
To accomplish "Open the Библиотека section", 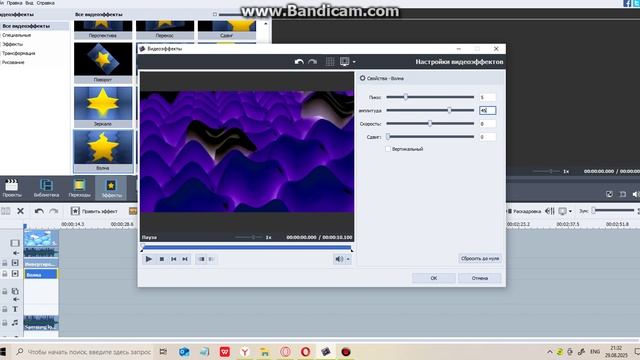I will pyautogui.click(x=46, y=188).
